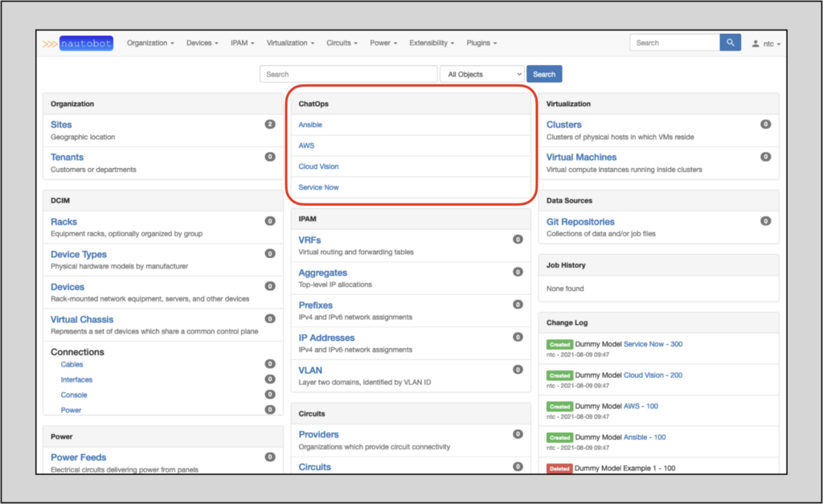This screenshot has width=823, height=504.
Task: Click the Prefixes count badge
Action: pos(518,305)
